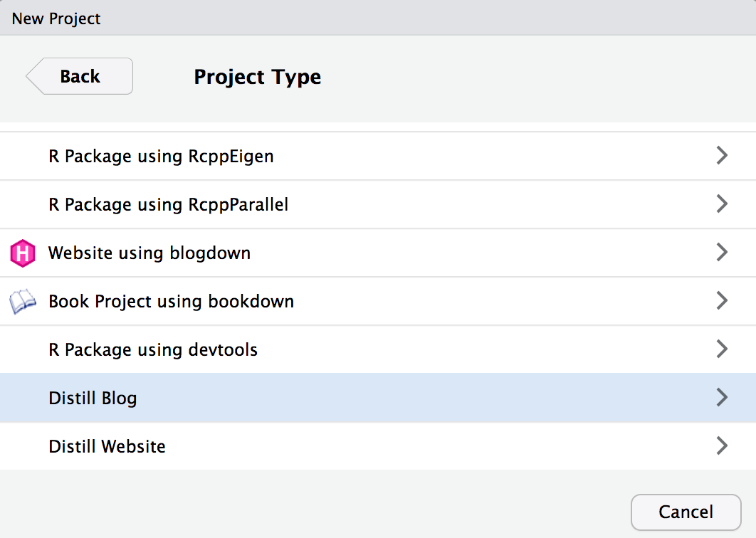Click the chevron on the bookdown row
Viewport: 756px width, 538px height.
point(722,300)
